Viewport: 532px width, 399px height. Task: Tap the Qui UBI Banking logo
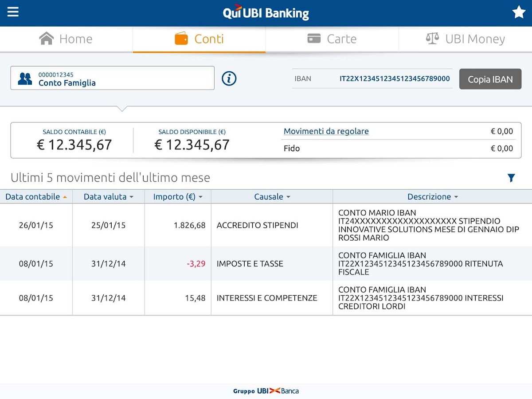point(266,12)
